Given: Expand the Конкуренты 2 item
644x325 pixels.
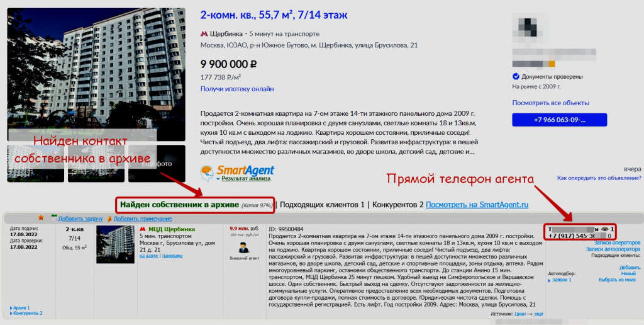Looking at the screenshot, I should coord(26,313).
